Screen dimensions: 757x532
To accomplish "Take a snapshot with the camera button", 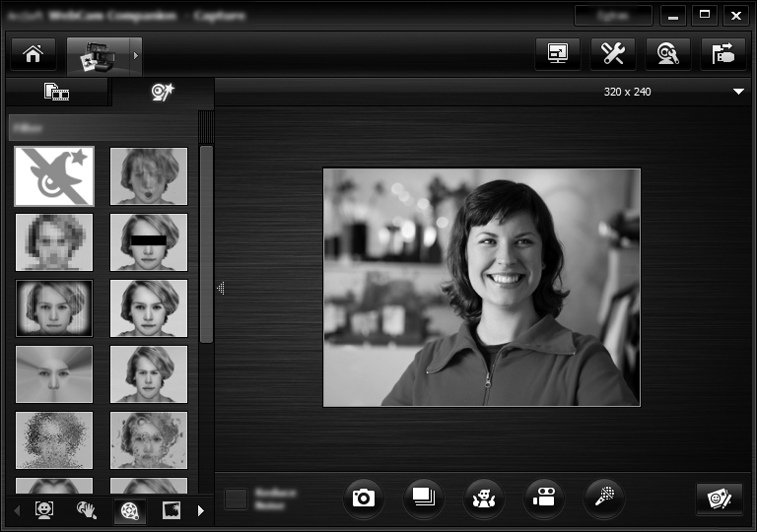I will [364, 499].
